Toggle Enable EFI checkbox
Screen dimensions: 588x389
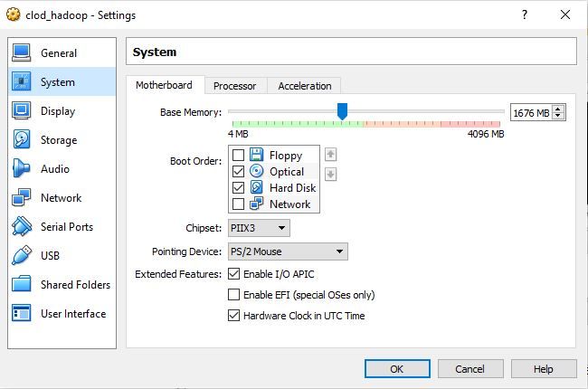[234, 295]
